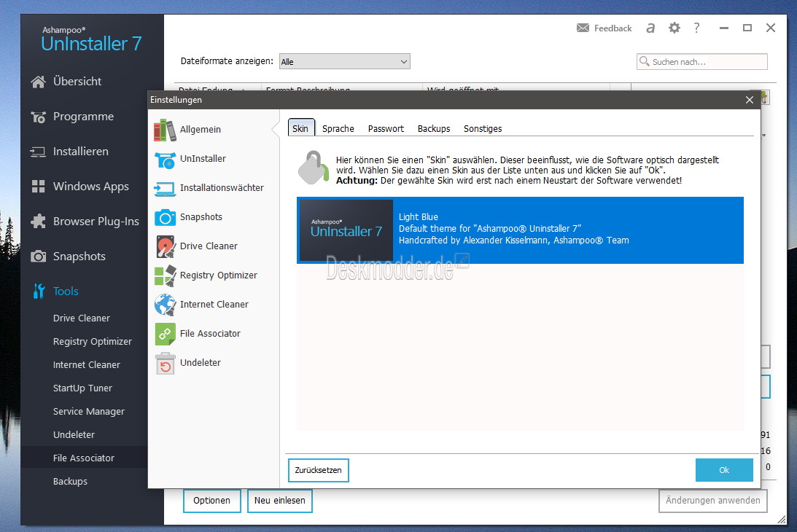Open settings gear icon in title bar
This screenshot has width=797, height=532.
pos(674,28)
